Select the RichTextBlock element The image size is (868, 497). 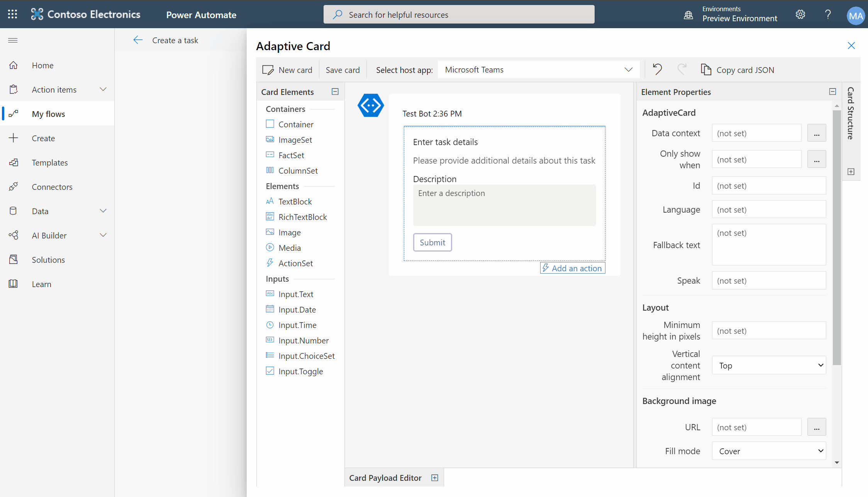(296, 217)
